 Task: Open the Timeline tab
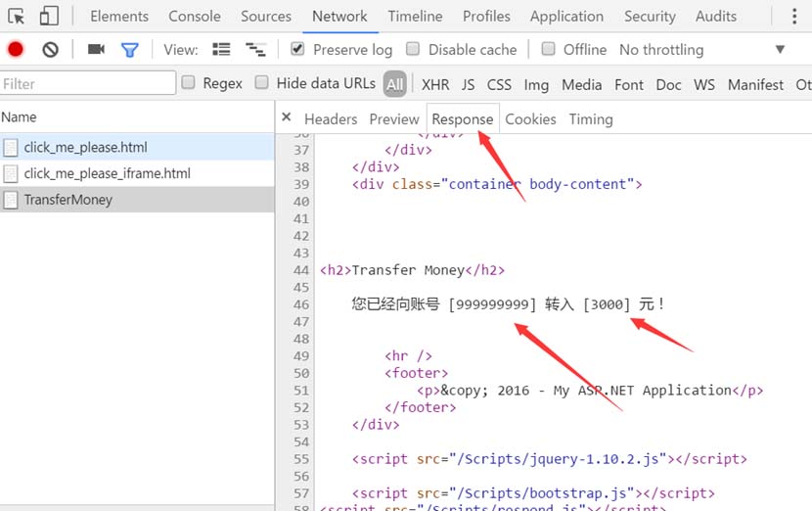(x=415, y=17)
